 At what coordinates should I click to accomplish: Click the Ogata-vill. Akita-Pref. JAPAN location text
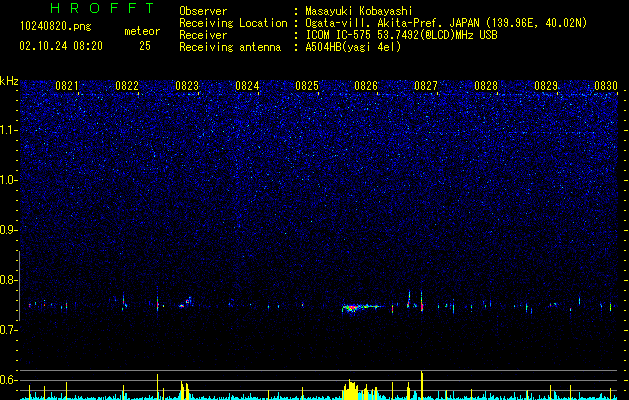(x=446, y=23)
